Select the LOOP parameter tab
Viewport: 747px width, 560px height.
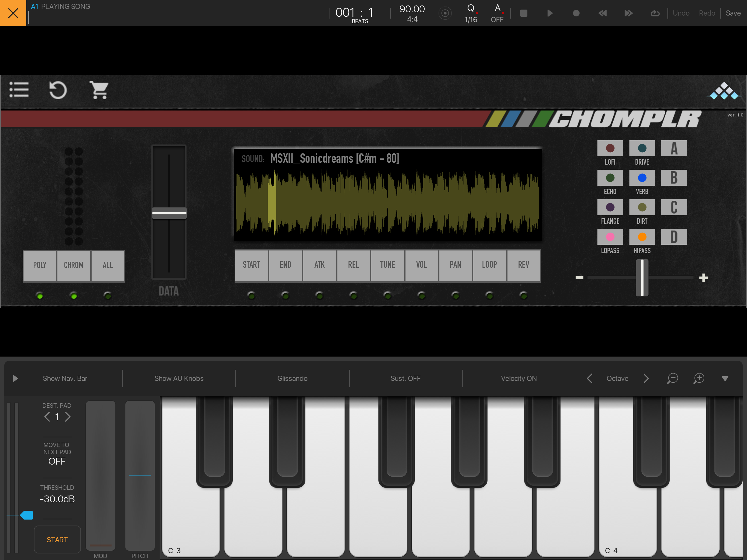point(489,265)
